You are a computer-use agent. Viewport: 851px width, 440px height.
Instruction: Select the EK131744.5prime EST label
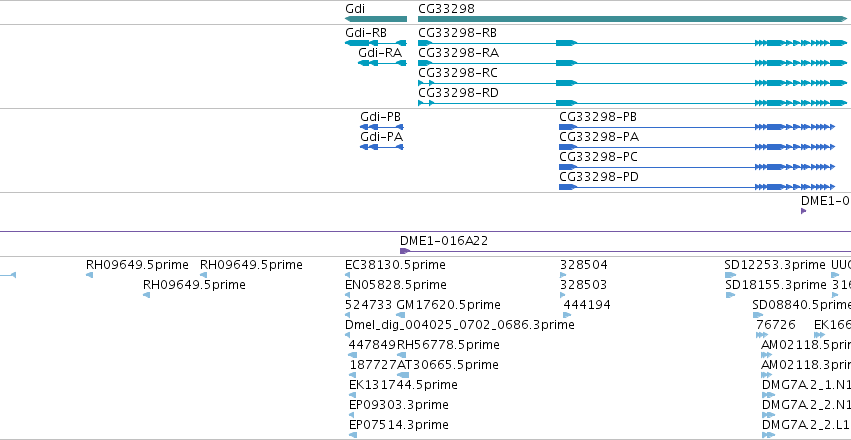[403, 385]
